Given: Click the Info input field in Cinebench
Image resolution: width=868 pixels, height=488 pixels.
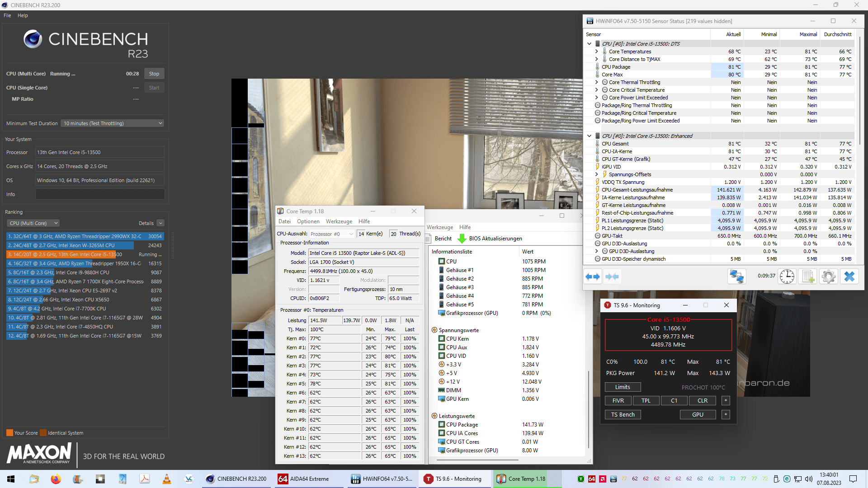Looking at the screenshot, I should click(x=100, y=194).
